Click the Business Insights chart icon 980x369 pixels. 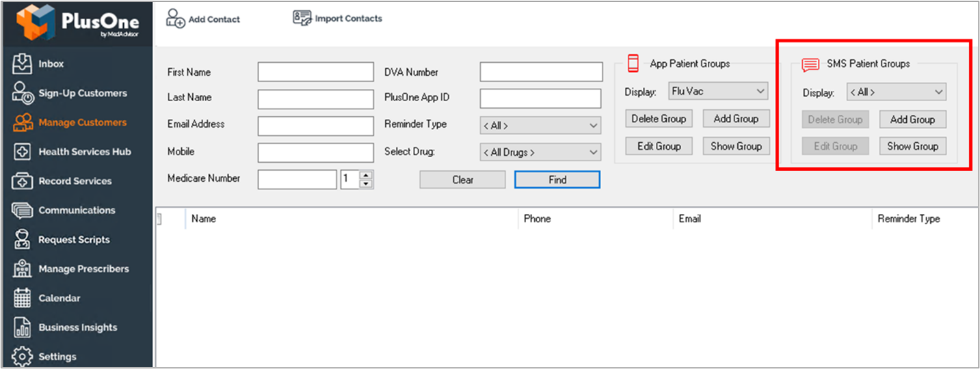pos(23,327)
